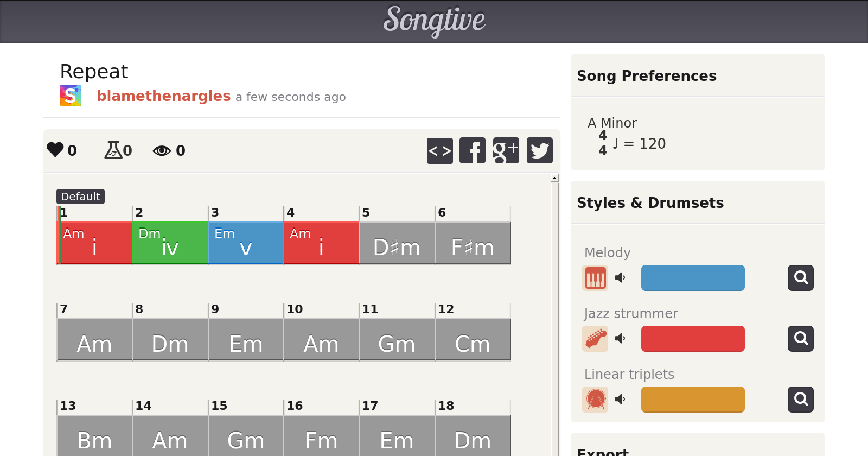868x456 pixels.
Task: Open the blamethenargles profile link
Action: (x=163, y=96)
